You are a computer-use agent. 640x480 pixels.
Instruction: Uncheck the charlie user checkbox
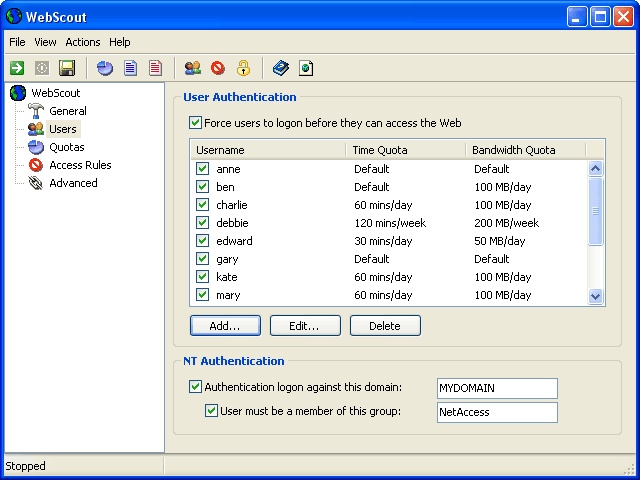tap(202, 204)
